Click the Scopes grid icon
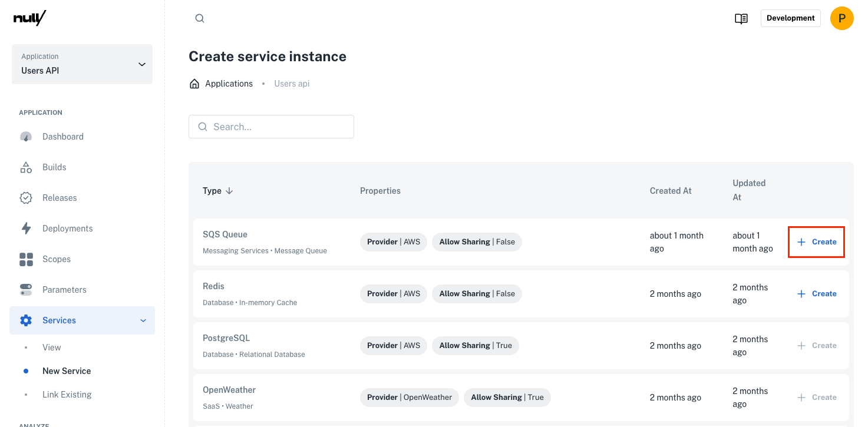The width and height of the screenshot is (868, 427). (26, 259)
